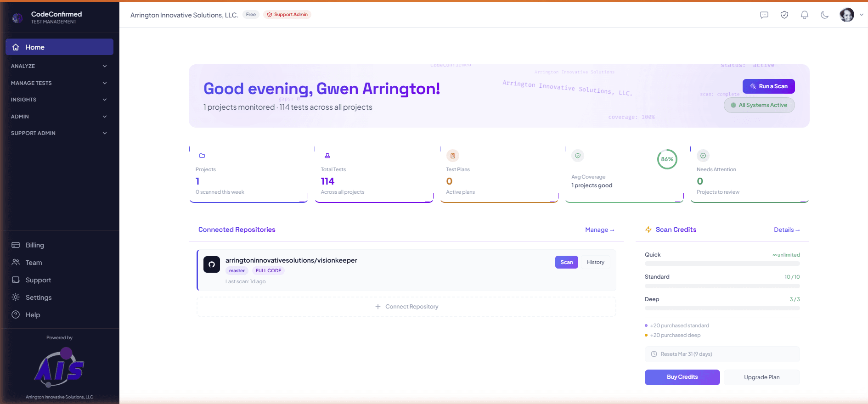868x404 pixels.
Task: Toggle dark mode moon icon
Action: pos(825,15)
